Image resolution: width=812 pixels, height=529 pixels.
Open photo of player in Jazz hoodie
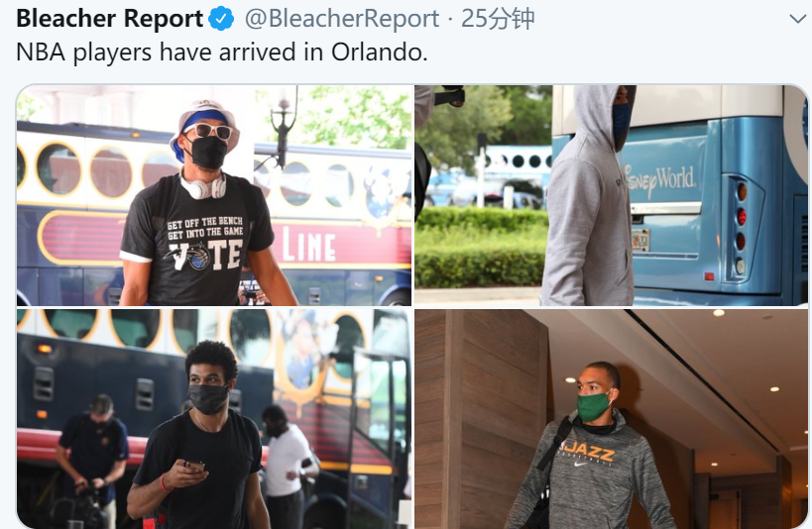[x=611, y=419]
